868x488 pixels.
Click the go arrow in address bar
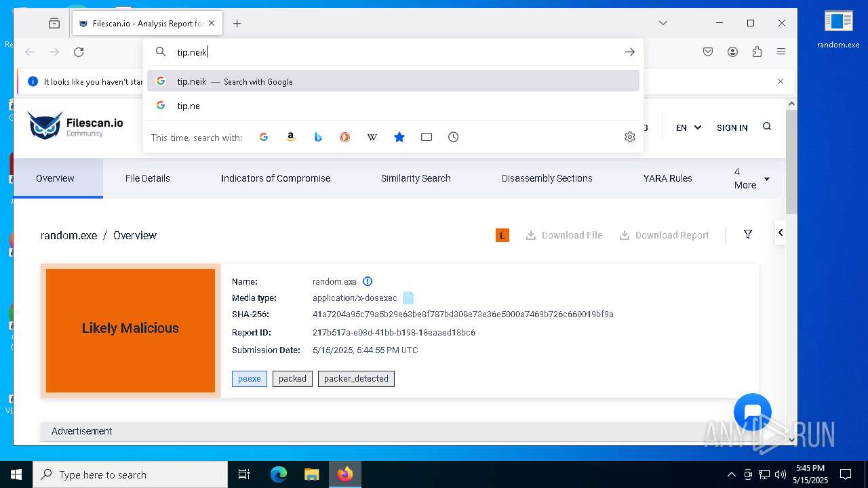click(630, 52)
